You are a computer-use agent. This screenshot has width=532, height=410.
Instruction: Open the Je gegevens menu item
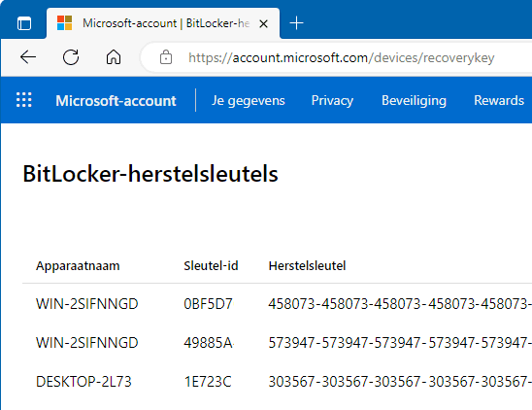[x=248, y=100]
